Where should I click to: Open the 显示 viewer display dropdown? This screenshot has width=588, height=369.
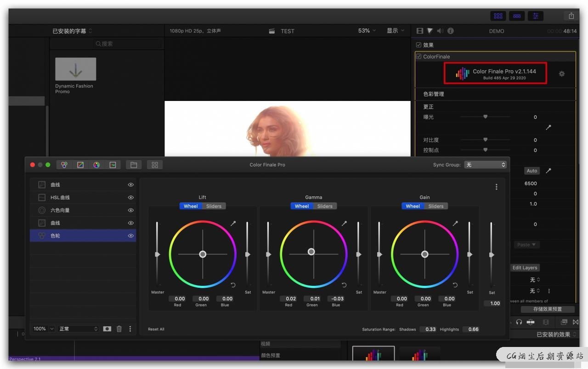395,31
